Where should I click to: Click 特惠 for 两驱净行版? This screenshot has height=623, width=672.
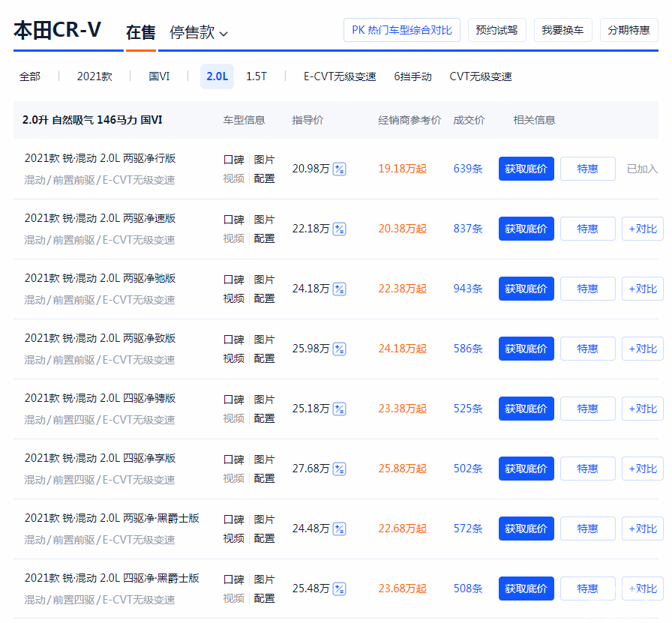click(x=587, y=169)
